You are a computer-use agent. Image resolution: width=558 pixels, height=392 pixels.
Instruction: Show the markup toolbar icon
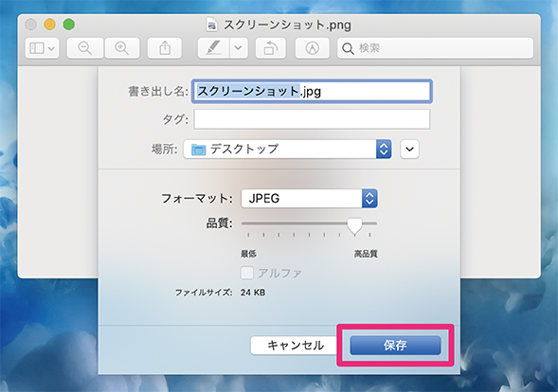(312, 48)
